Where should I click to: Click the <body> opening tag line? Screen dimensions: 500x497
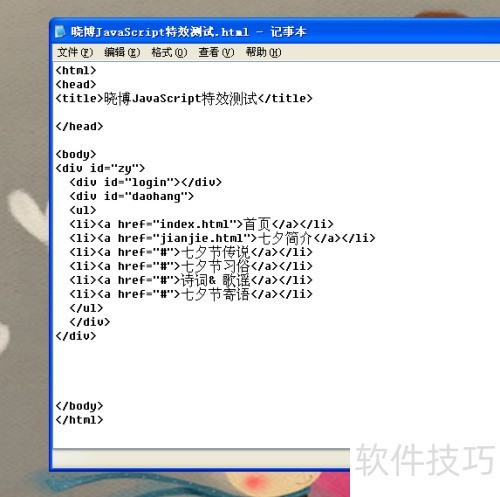[76, 154]
